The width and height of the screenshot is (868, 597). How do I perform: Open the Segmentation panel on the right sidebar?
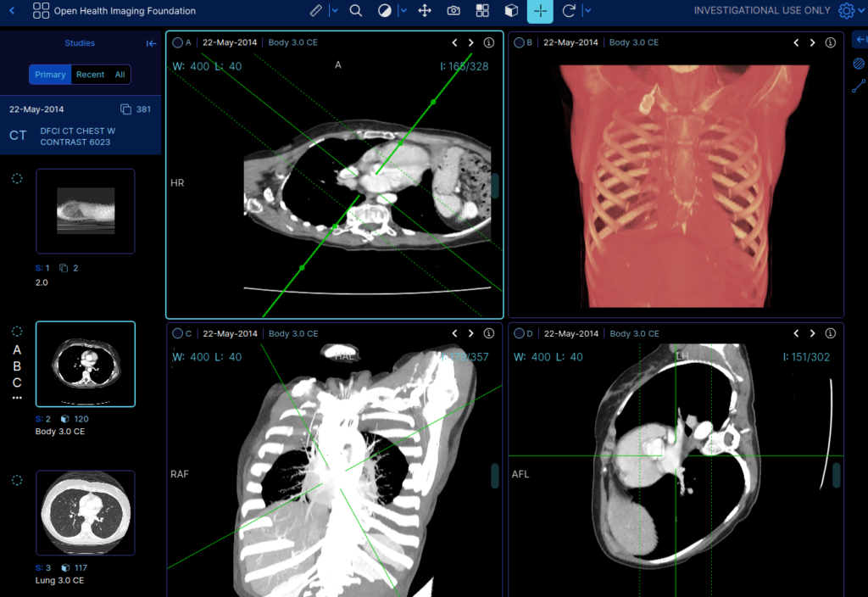pos(859,61)
